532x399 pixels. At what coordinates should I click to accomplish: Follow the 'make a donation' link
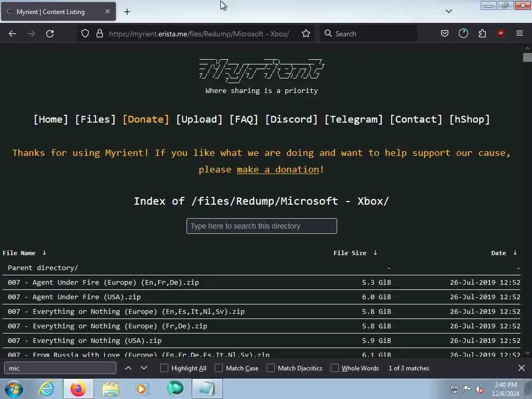[x=278, y=169]
